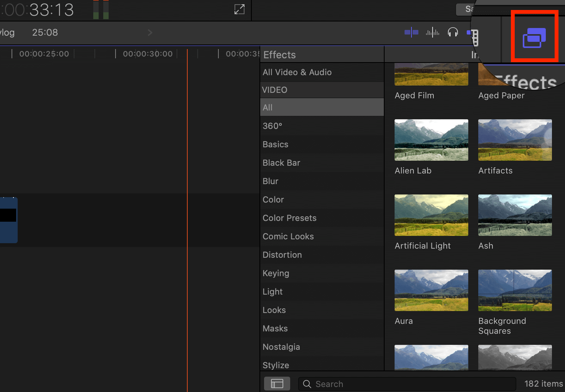Click ruler mark 00:00:25:00
The height and width of the screenshot is (392, 565).
tap(44, 54)
